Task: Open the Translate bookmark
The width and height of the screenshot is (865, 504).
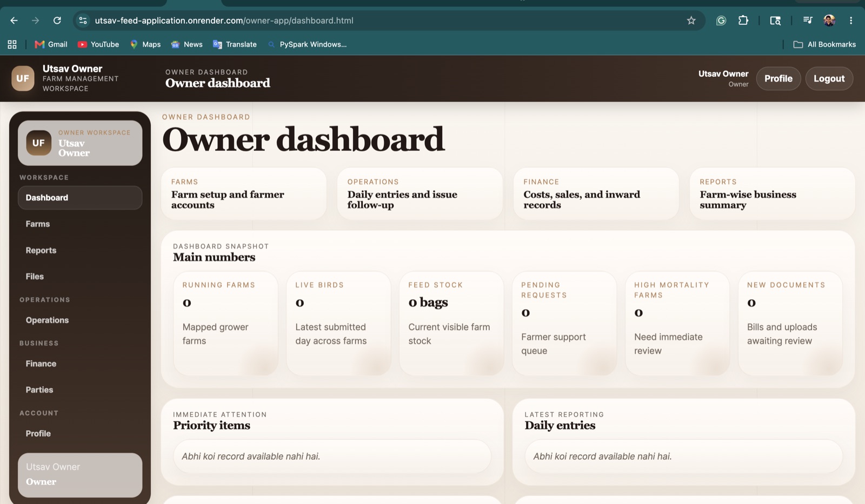Action: [235, 44]
